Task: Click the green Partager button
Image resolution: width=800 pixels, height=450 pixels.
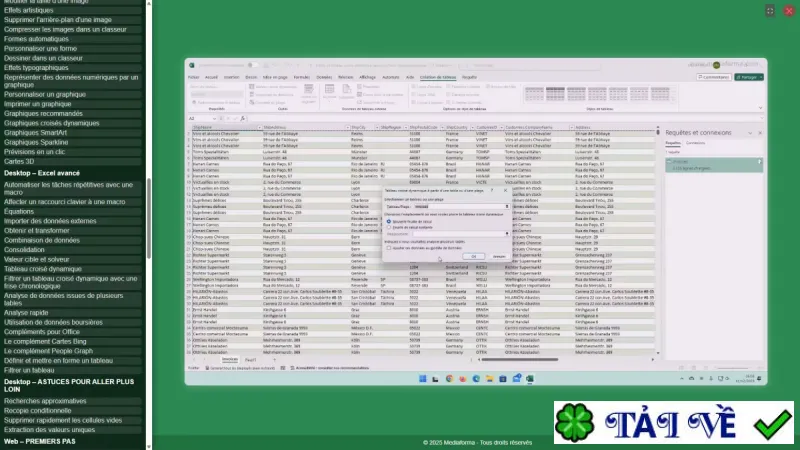Action: pos(748,77)
